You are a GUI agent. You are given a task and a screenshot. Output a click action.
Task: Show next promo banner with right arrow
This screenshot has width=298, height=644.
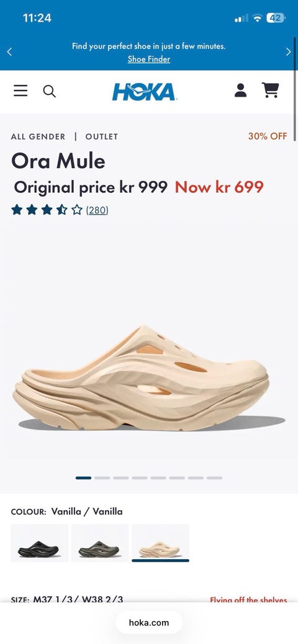(288, 51)
